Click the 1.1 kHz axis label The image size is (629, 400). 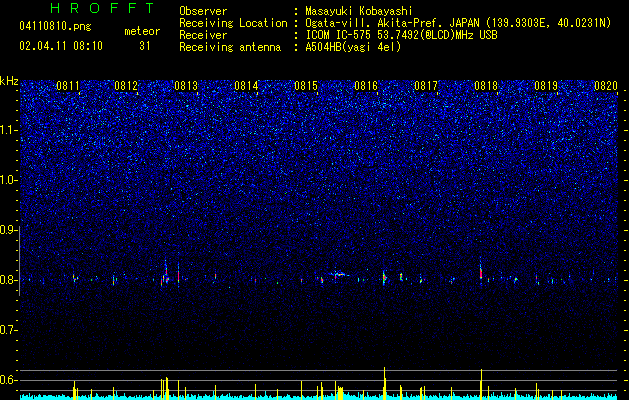point(8,130)
